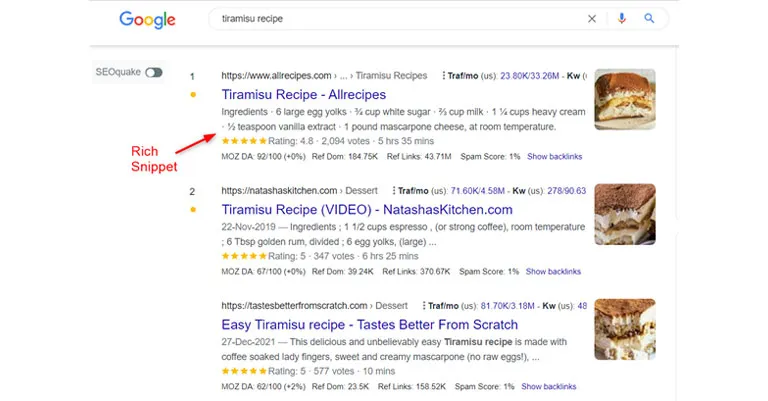Click MOZ DA: 62/100 metric

pyautogui.click(x=264, y=387)
